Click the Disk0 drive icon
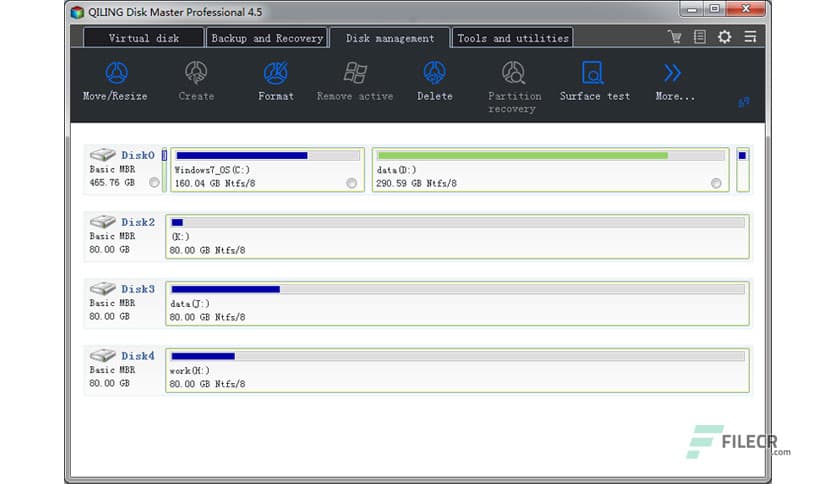The width and height of the screenshot is (836, 484). [x=102, y=155]
